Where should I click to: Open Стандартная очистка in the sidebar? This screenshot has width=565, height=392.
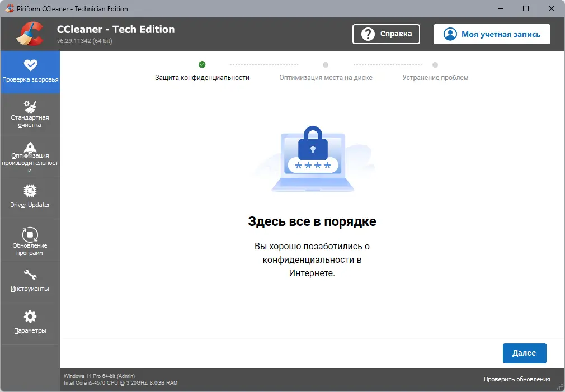[x=30, y=114]
